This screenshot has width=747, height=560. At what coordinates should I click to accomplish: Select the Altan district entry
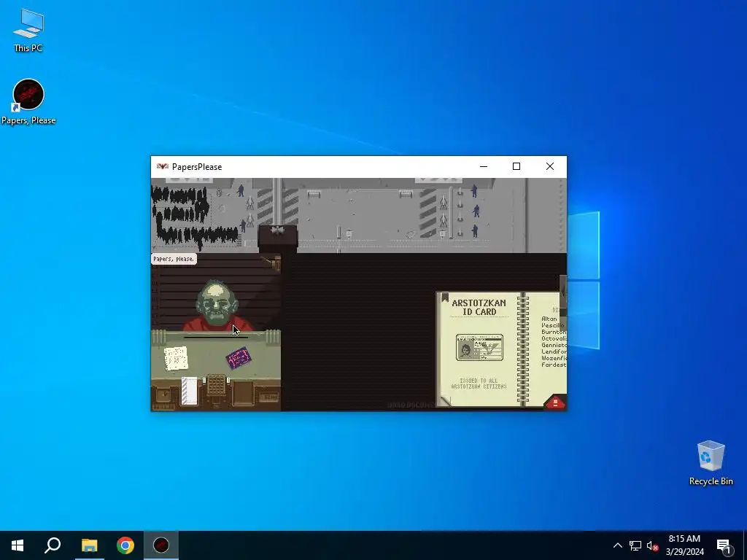[x=549, y=319]
